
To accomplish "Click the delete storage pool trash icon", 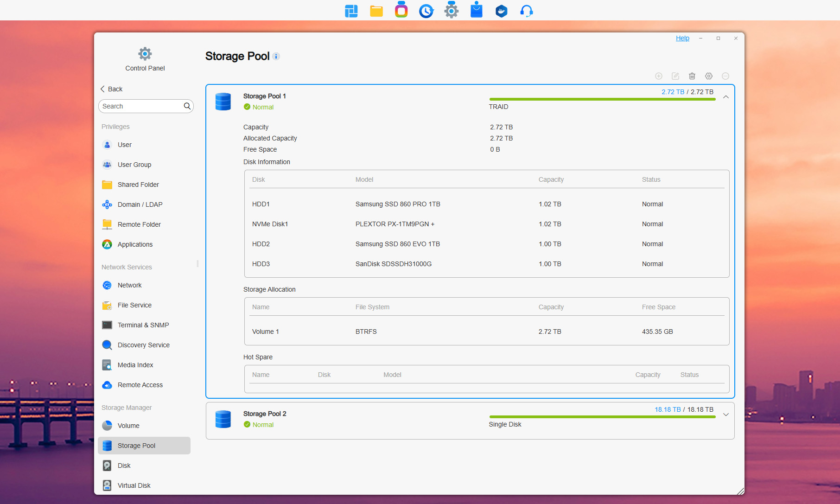I will pyautogui.click(x=692, y=76).
